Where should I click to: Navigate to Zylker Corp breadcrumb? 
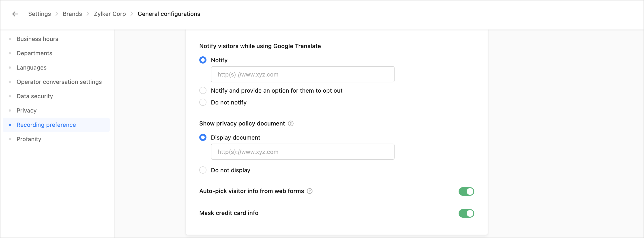tap(110, 14)
